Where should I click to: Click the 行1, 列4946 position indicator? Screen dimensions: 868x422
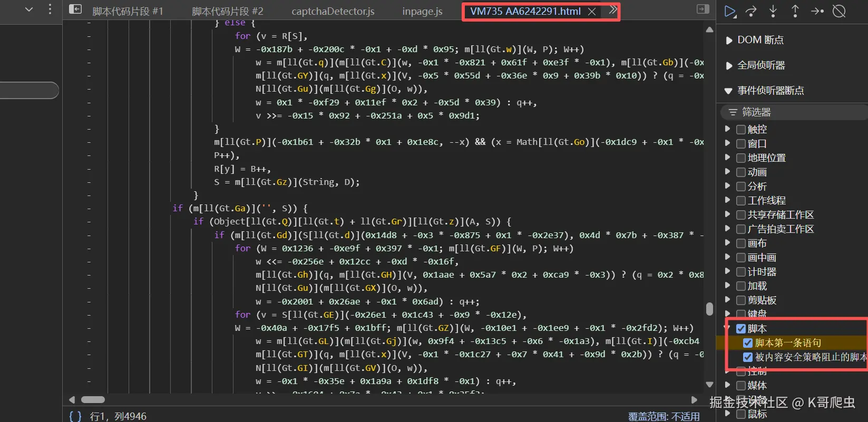118,416
